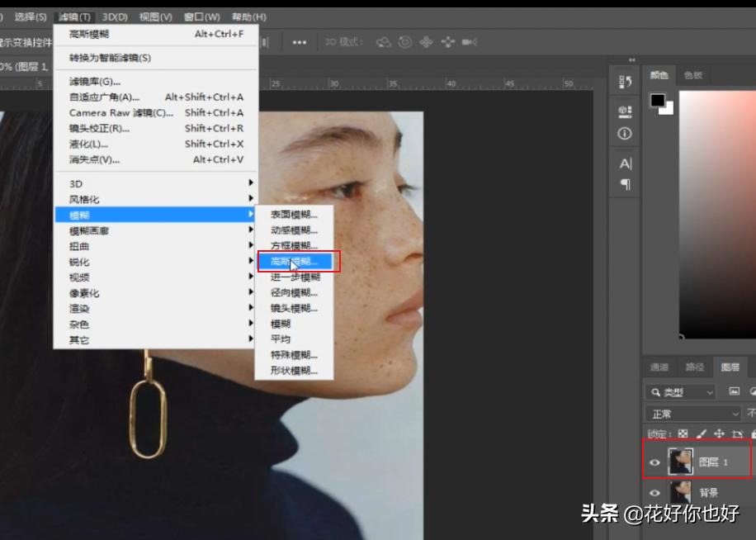Screen dimensions: 756x540
Task: Open the 正常 blend mode dropdown
Action: [692, 412]
